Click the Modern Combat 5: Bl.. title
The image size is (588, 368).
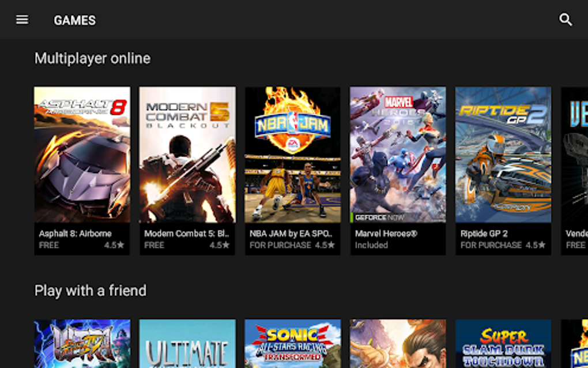187,234
